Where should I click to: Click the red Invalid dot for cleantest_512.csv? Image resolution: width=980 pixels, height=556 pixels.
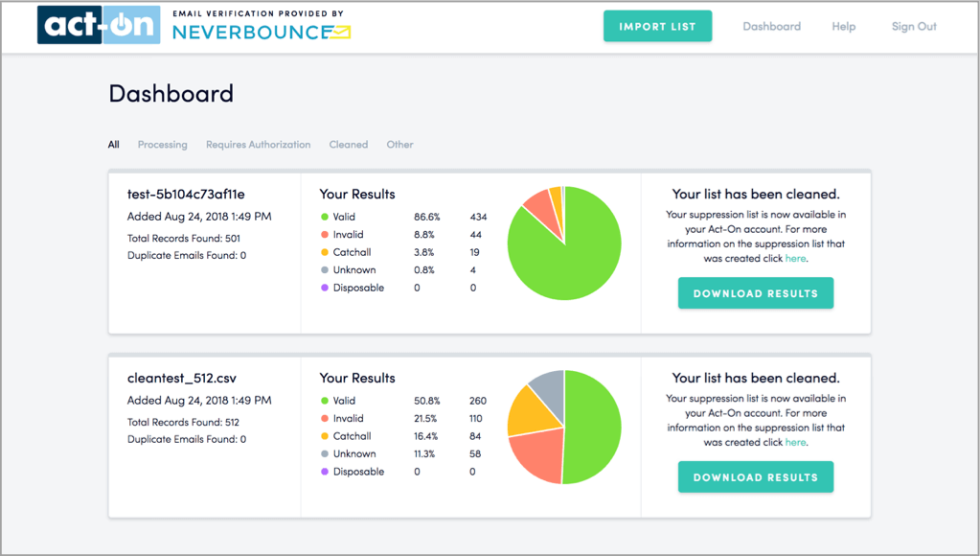pos(325,419)
